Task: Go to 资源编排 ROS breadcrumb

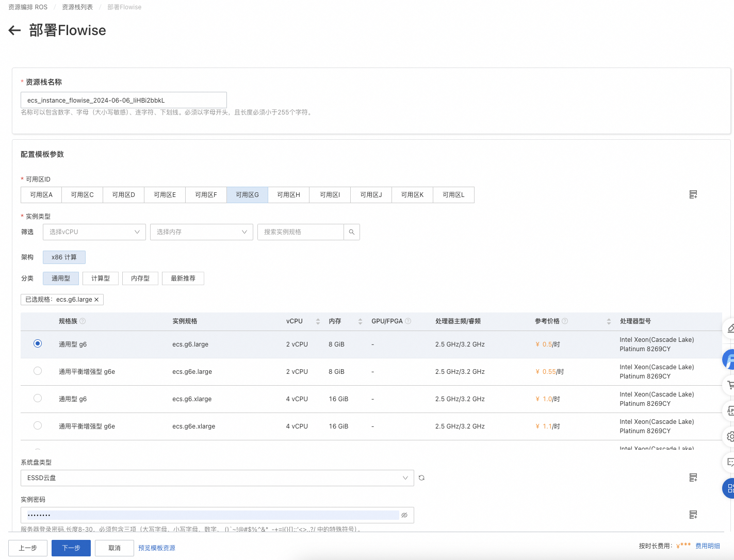Action: [28, 7]
